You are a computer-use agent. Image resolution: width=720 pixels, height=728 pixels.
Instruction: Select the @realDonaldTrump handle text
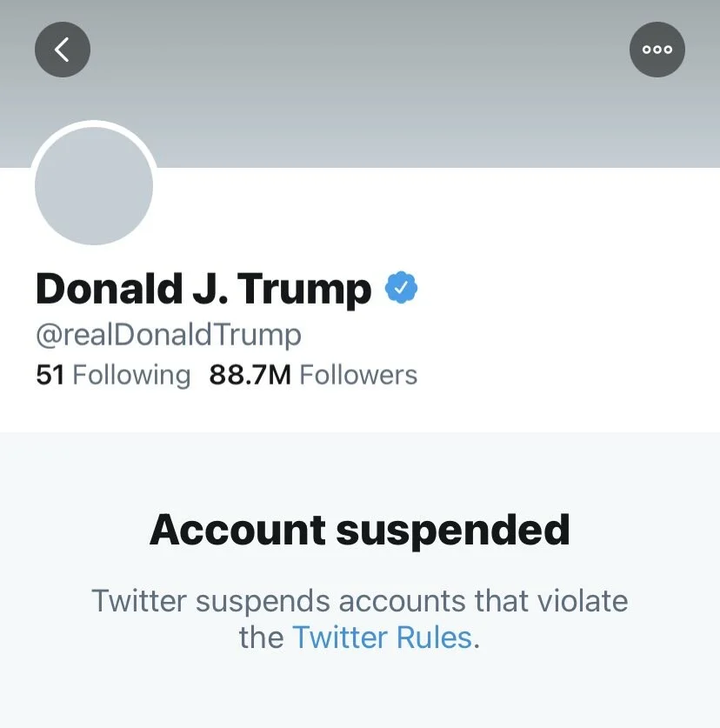(169, 335)
